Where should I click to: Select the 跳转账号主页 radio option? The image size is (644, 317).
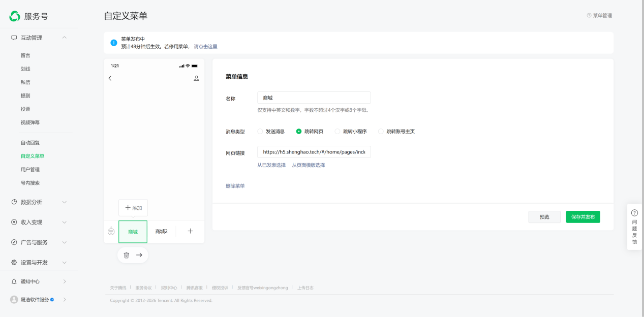[x=381, y=132]
